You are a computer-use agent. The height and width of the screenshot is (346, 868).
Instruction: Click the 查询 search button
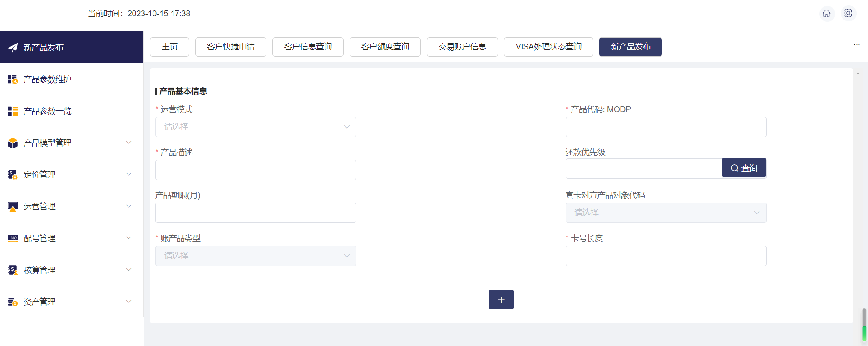click(744, 168)
